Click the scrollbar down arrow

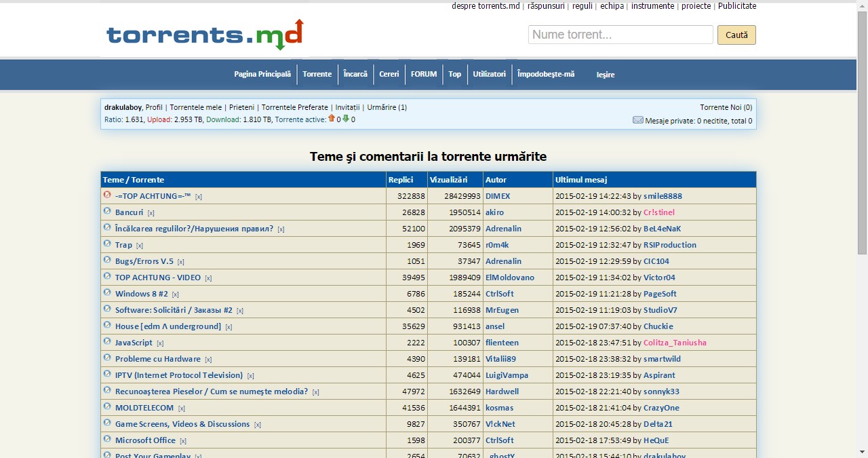tap(862, 452)
